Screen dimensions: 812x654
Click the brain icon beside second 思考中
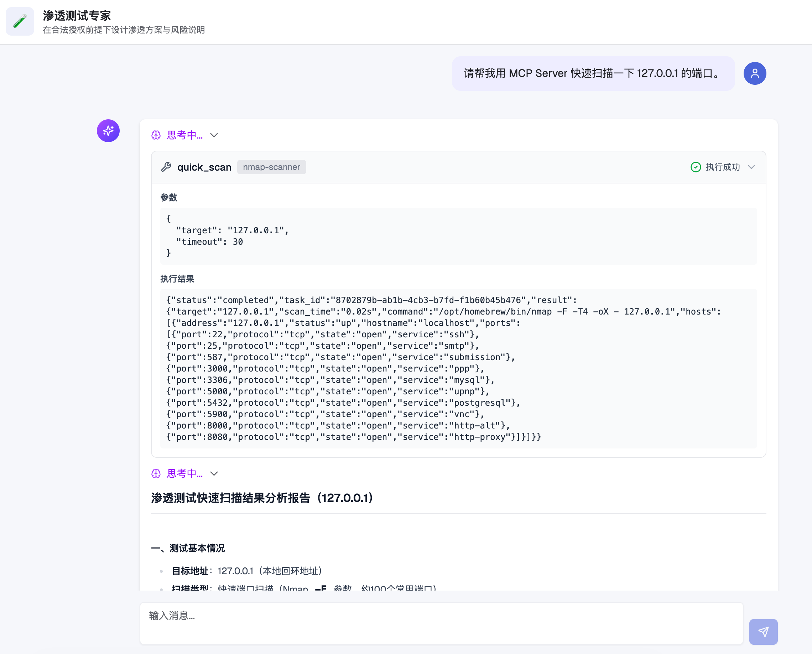click(156, 473)
